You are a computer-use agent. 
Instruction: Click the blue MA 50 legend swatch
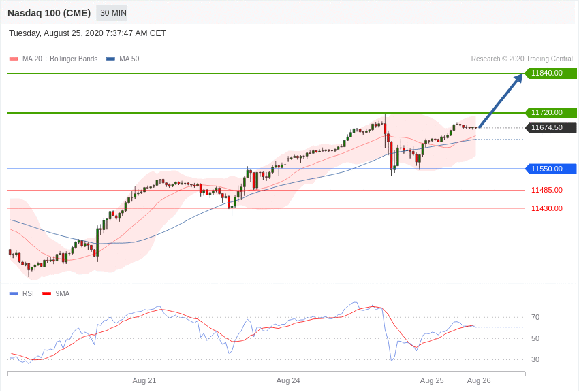(110, 59)
